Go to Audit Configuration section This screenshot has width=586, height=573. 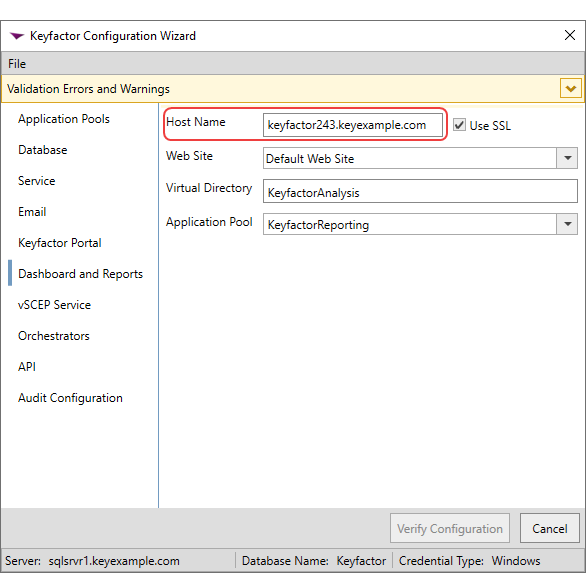point(70,398)
